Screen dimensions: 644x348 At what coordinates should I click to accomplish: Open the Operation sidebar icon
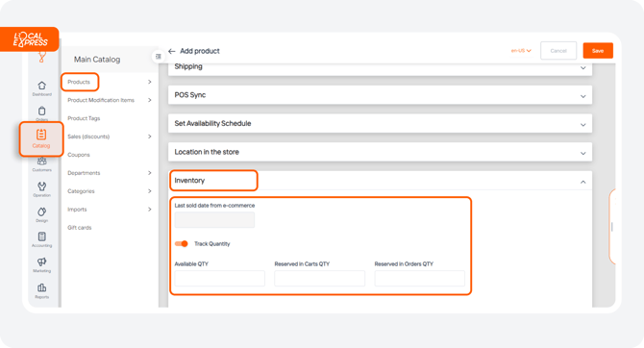click(x=42, y=186)
